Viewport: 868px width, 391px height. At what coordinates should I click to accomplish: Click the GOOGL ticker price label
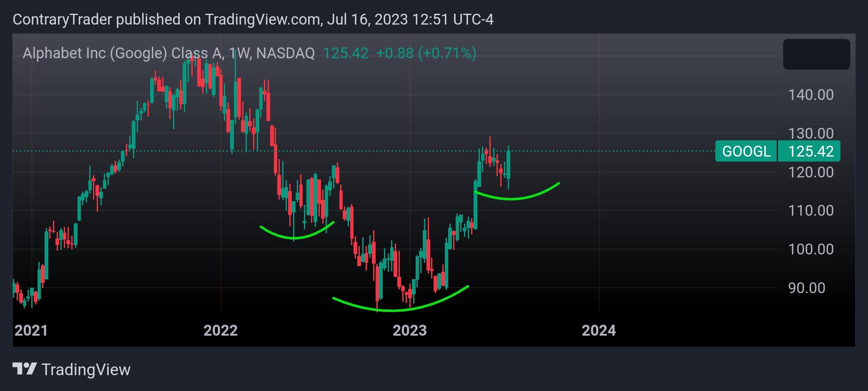[746, 151]
